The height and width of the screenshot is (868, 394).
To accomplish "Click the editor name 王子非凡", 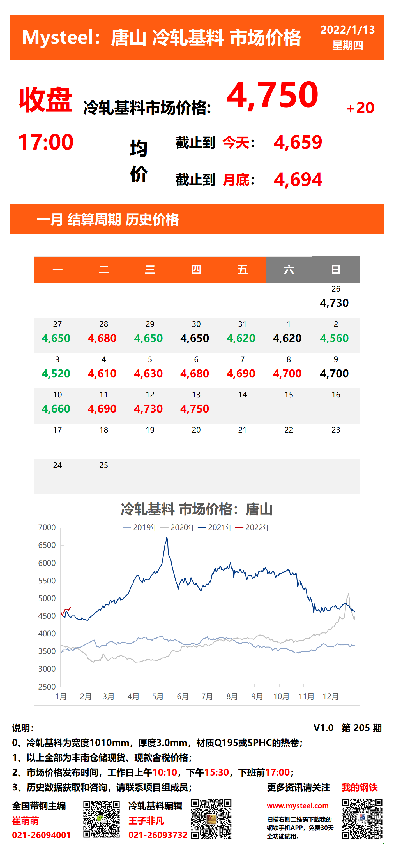I will [146, 820].
